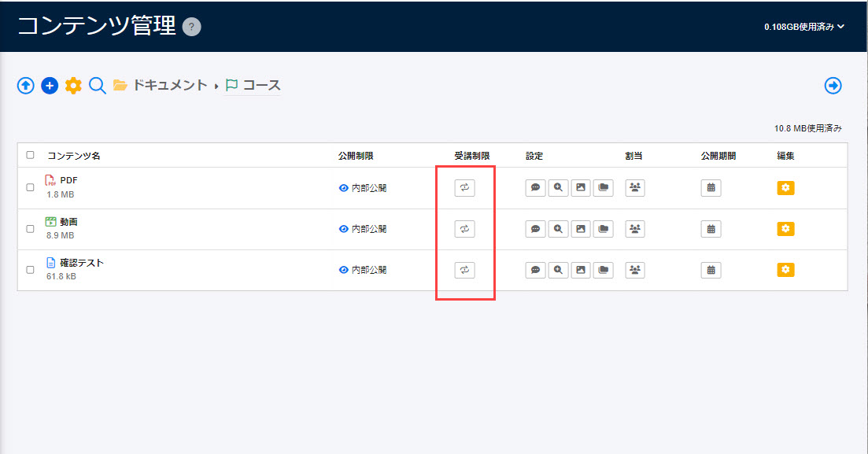Click the help question mark icon
This screenshot has height=454, width=868.
coord(191,27)
